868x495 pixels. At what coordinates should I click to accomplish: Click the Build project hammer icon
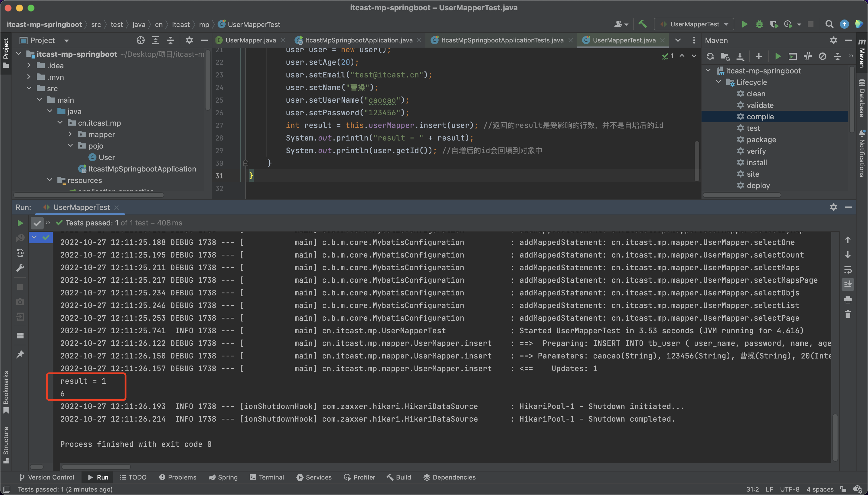point(642,24)
